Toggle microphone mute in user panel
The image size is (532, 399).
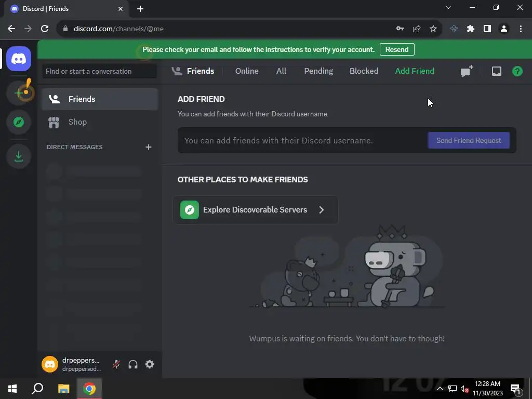pos(116,364)
